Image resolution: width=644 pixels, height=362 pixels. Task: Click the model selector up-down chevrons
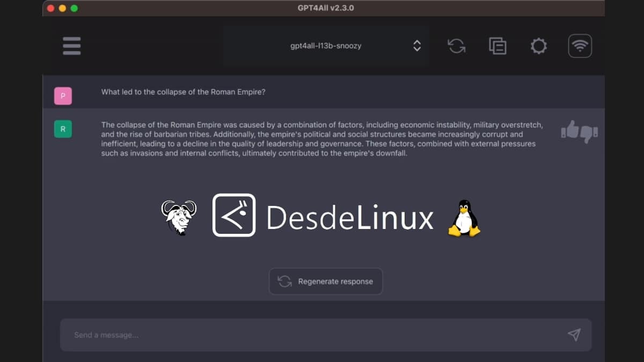417,46
